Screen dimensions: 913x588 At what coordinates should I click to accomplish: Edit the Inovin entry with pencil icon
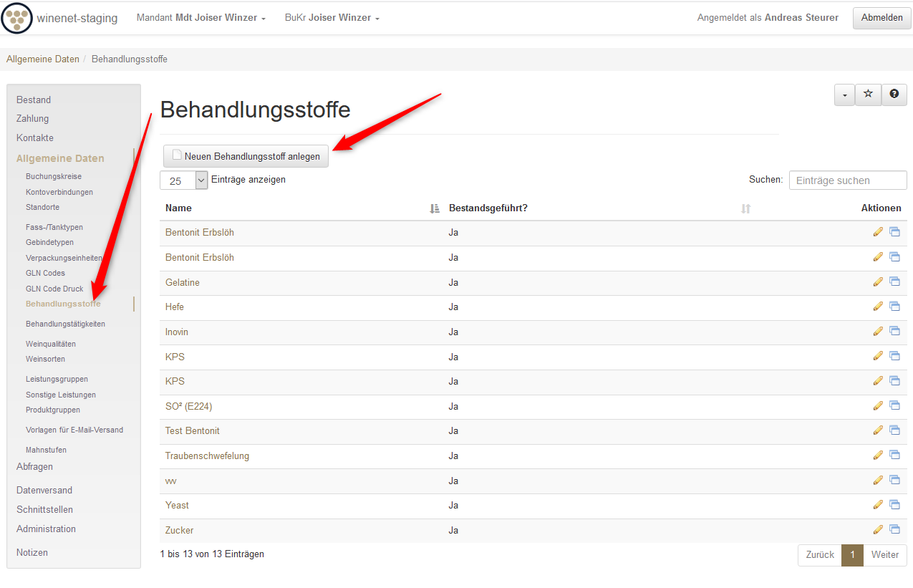click(878, 332)
